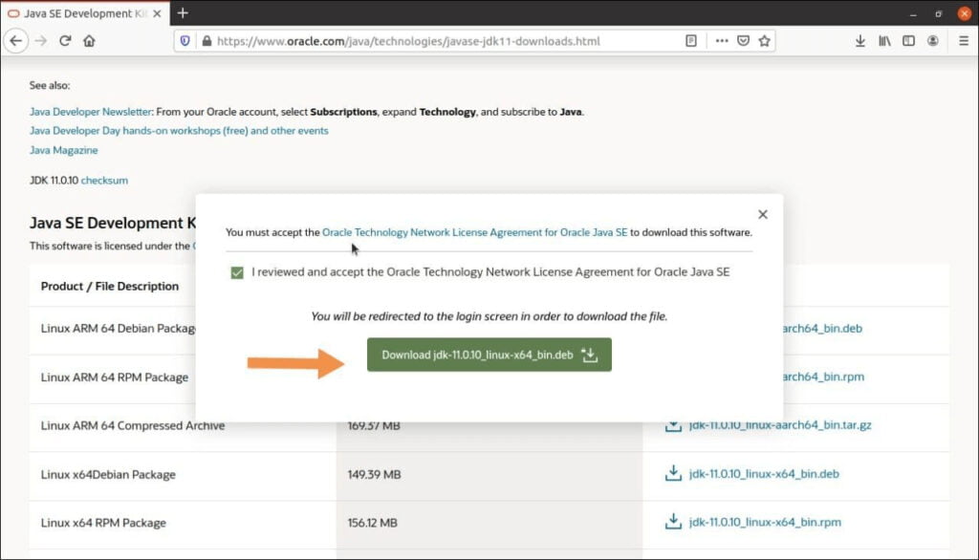
Task: Open Java Developer Newsletter link
Action: (x=90, y=112)
